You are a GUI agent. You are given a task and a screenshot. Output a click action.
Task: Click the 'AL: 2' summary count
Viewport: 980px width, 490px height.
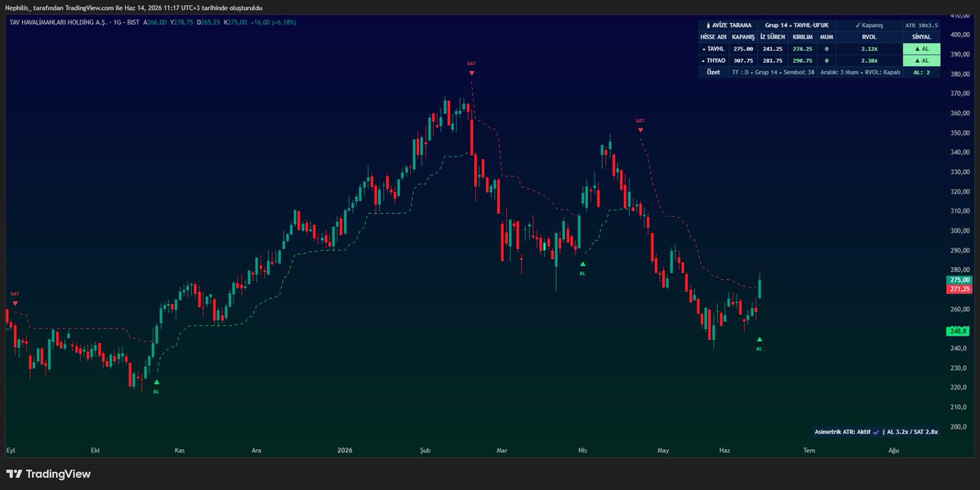pos(921,72)
